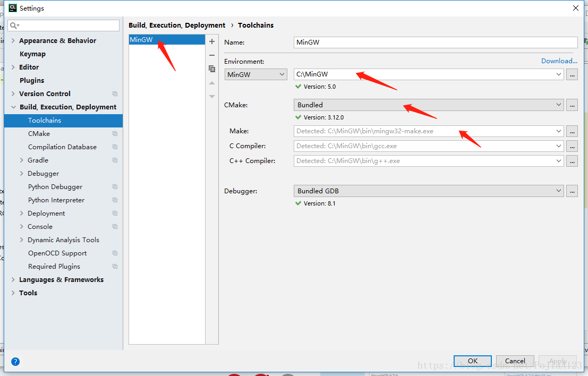Browse for C Compiler executable
The height and width of the screenshot is (376, 588).
[572, 146]
